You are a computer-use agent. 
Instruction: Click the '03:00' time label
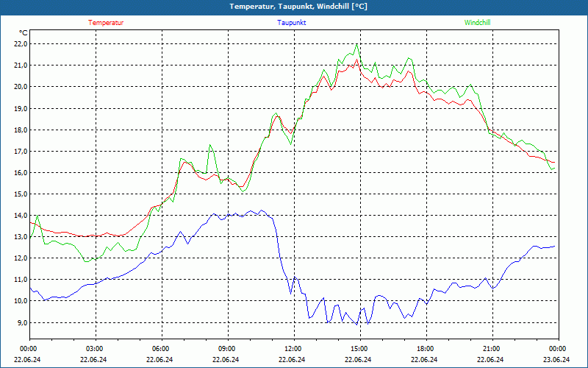[x=95, y=349]
